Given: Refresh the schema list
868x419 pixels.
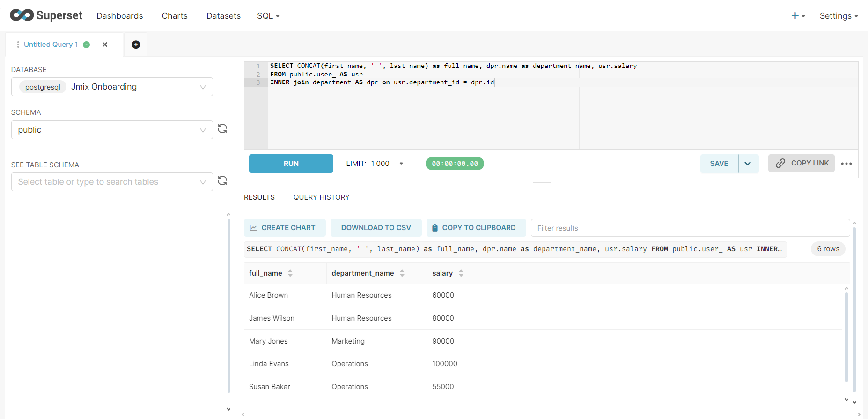Looking at the screenshot, I should (222, 129).
